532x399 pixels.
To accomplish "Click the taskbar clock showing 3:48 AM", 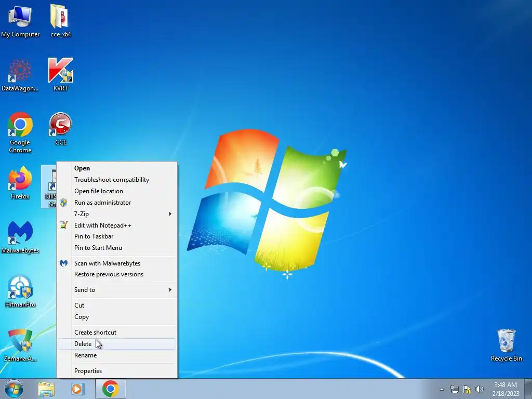I will pyautogui.click(x=506, y=389).
